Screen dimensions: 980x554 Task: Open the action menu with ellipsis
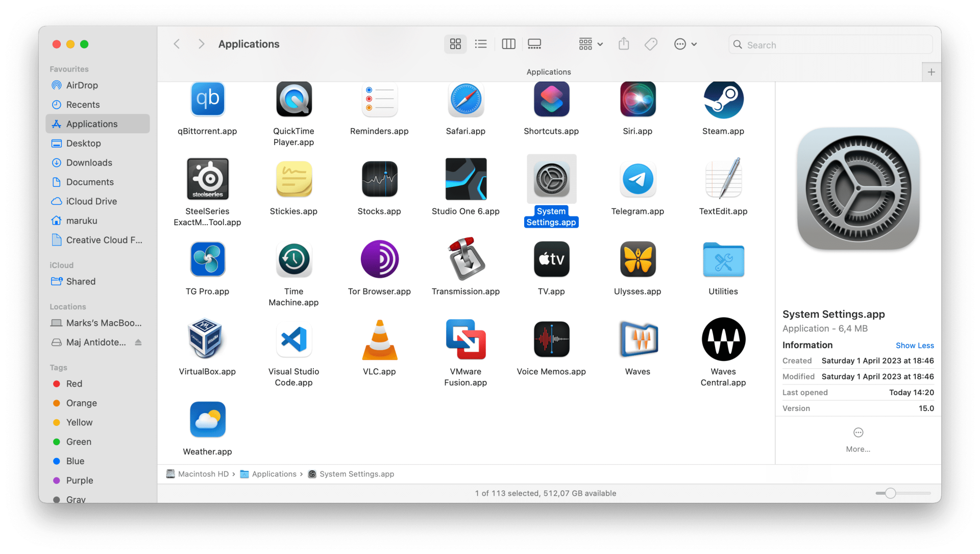coord(685,44)
